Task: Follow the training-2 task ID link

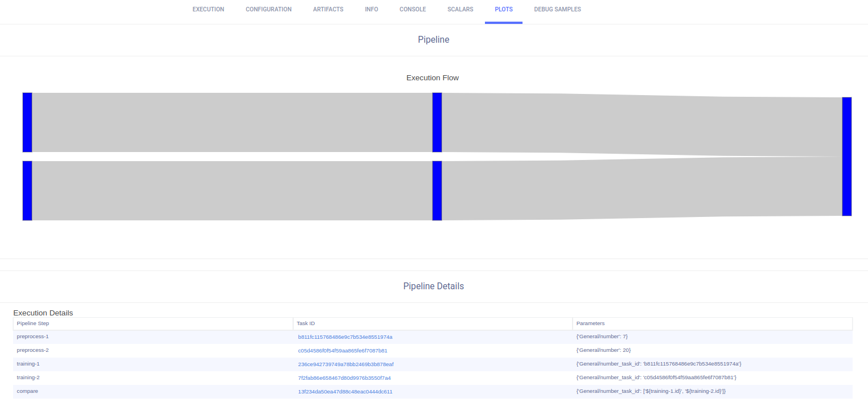Action: 344,378
